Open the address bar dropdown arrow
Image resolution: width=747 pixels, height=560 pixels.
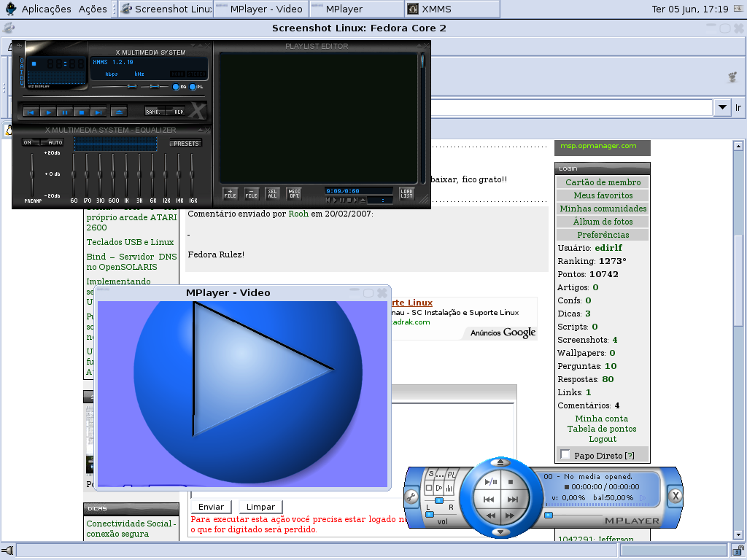tap(722, 107)
